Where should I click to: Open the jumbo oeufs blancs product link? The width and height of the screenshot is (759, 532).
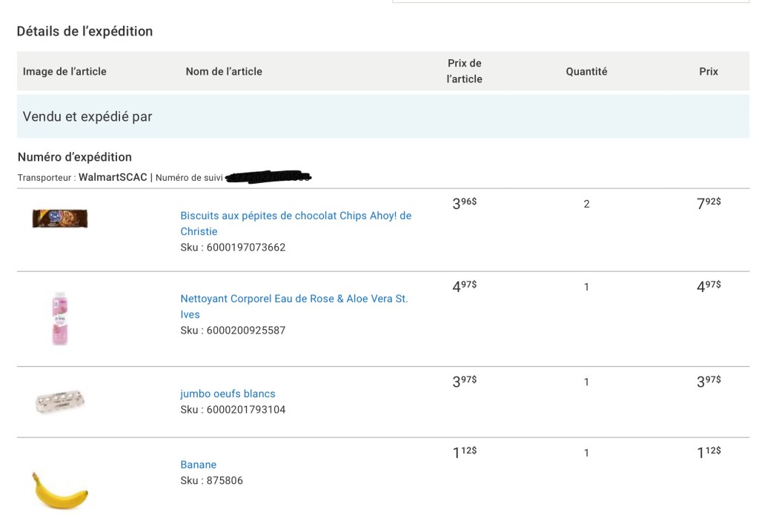228,394
